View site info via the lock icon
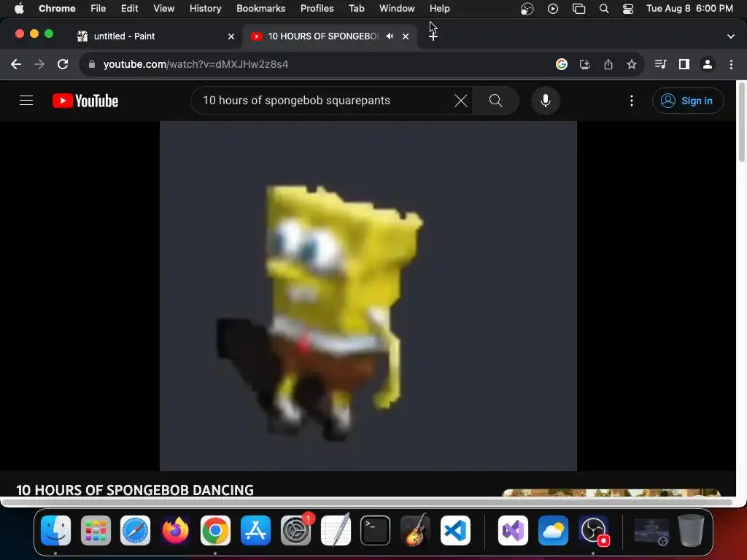This screenshot has width=747, height=560. (x=91, y=64)
